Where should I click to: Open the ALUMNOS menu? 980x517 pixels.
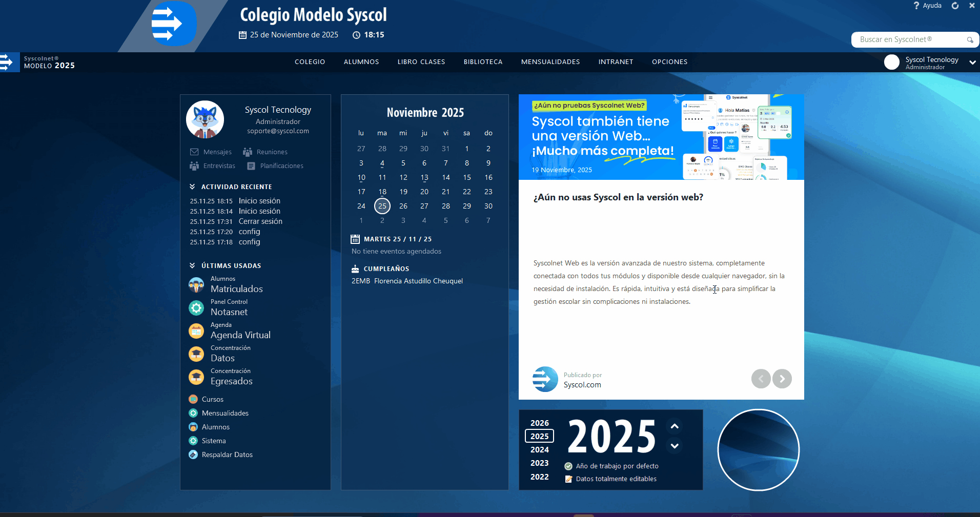361,62
